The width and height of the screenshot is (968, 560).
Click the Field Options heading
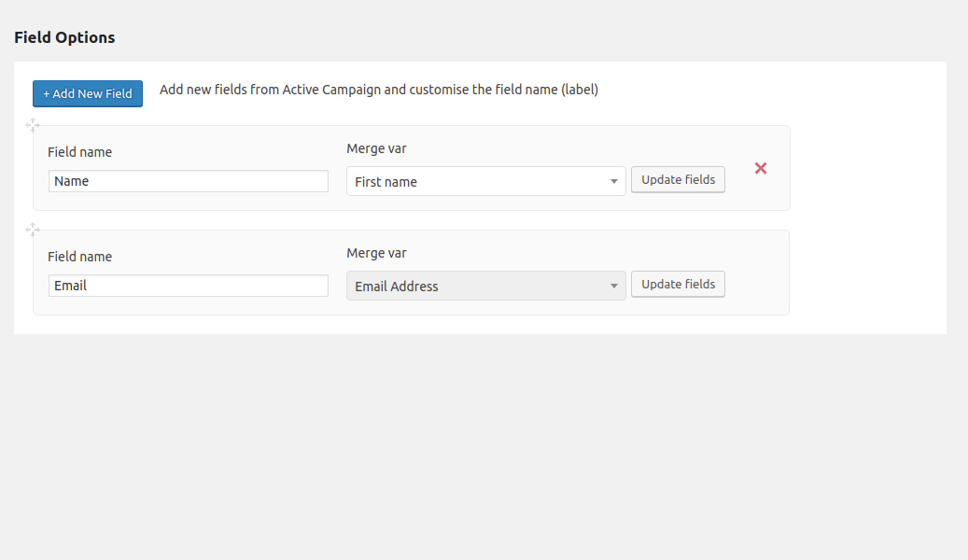[x=64, y=38]
